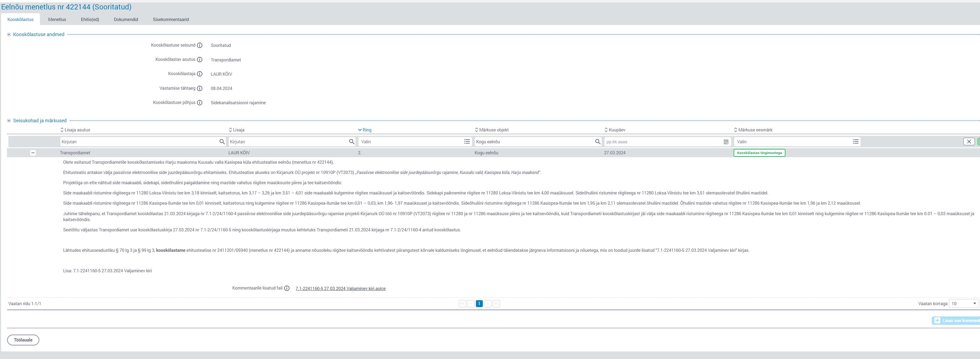Click the Töölauale button

[23, 340]
